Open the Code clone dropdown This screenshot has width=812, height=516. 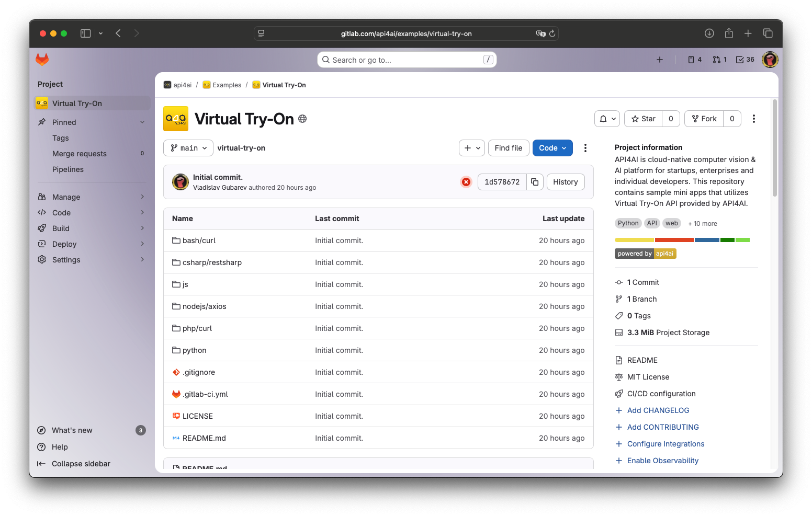pyautogui.click(x=552, y=148)
